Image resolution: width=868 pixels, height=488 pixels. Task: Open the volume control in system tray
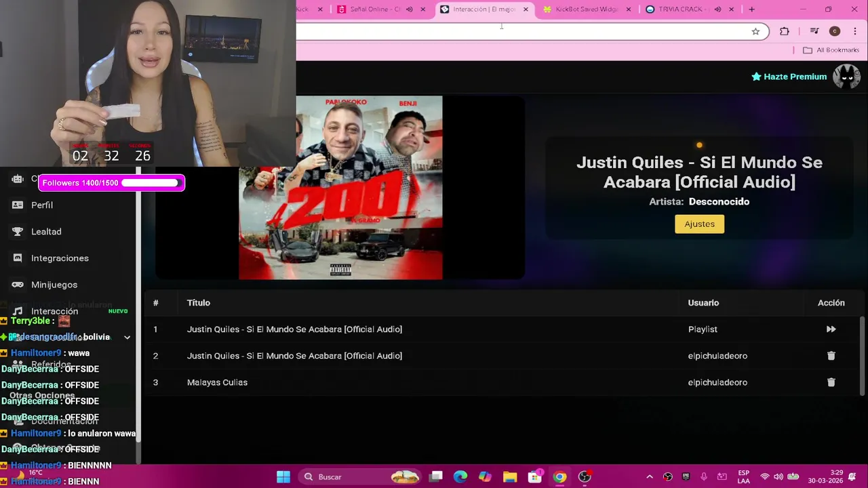778,476
